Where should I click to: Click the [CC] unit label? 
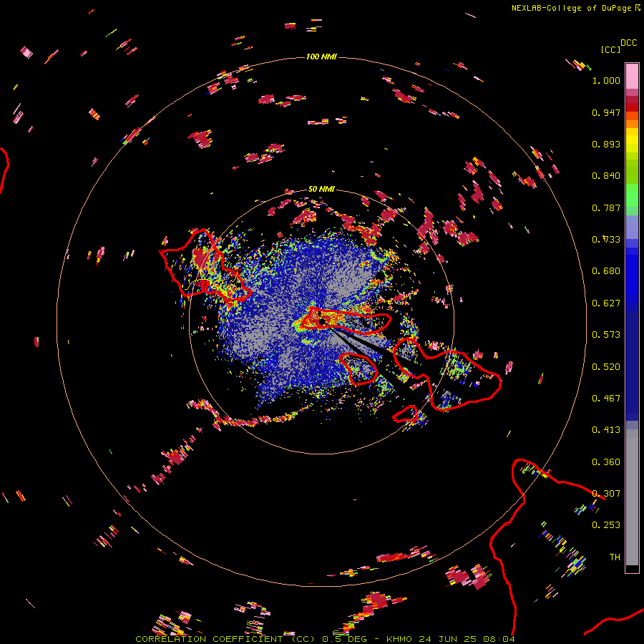(x=610, y=49)
